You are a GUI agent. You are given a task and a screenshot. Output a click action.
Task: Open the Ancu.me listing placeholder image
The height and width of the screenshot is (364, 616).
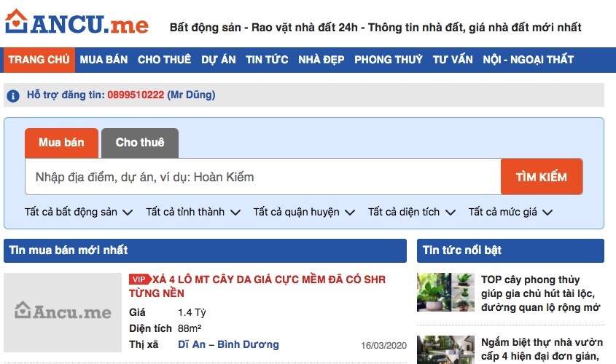click(x=63, y=312)
